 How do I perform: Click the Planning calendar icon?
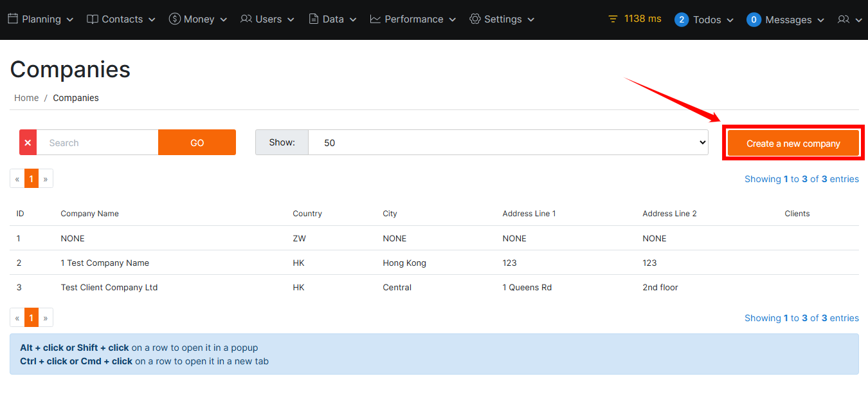tap(13, 19)
